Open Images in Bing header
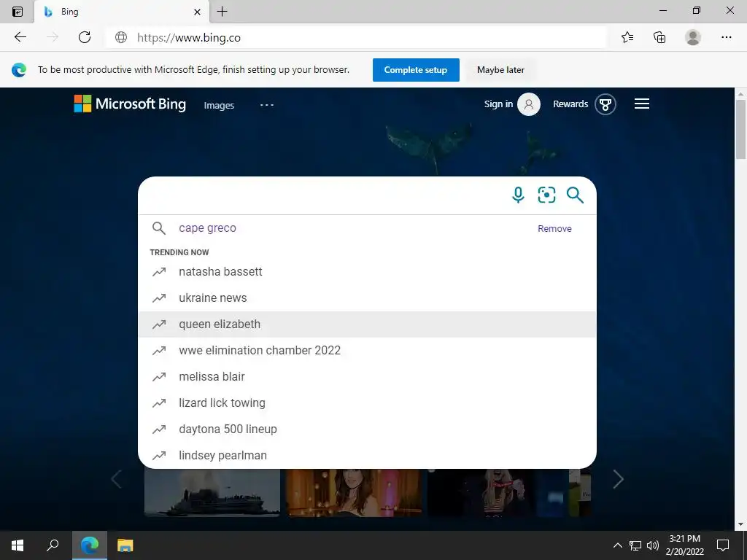The image size is (747, 560). pos(219,105)
